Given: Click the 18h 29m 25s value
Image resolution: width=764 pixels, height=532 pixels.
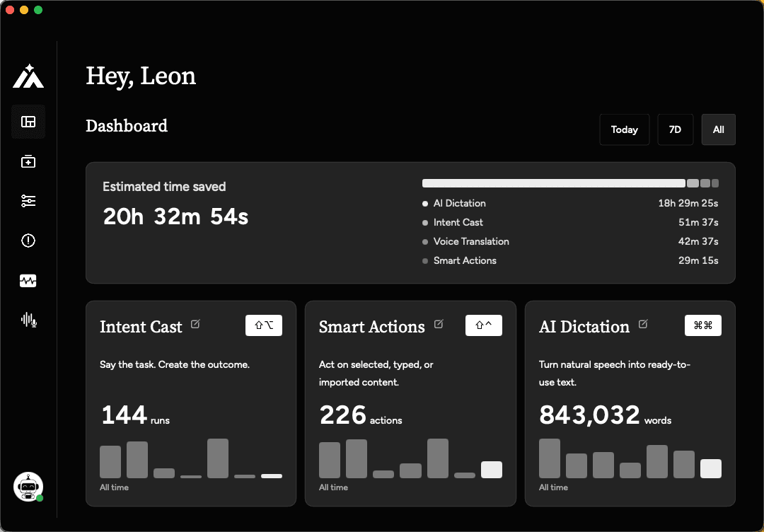Looking at the screenshot, I should [688, 203].
